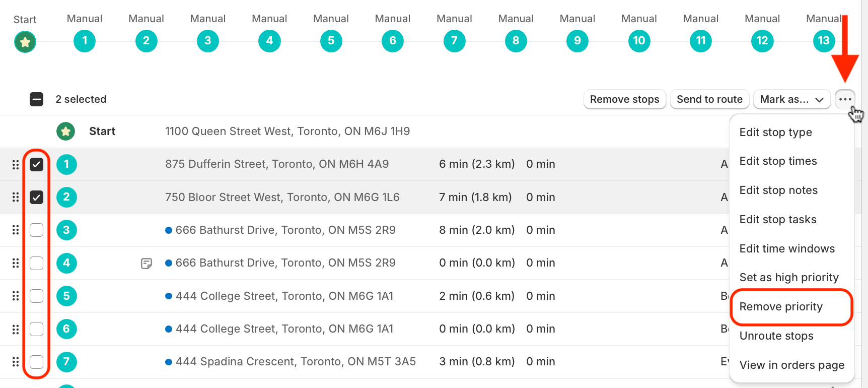The height and width of the screenshot is (388, 868).
Task: Click drag handle for 750 Bloor Street row
Action: pos(16,197)
